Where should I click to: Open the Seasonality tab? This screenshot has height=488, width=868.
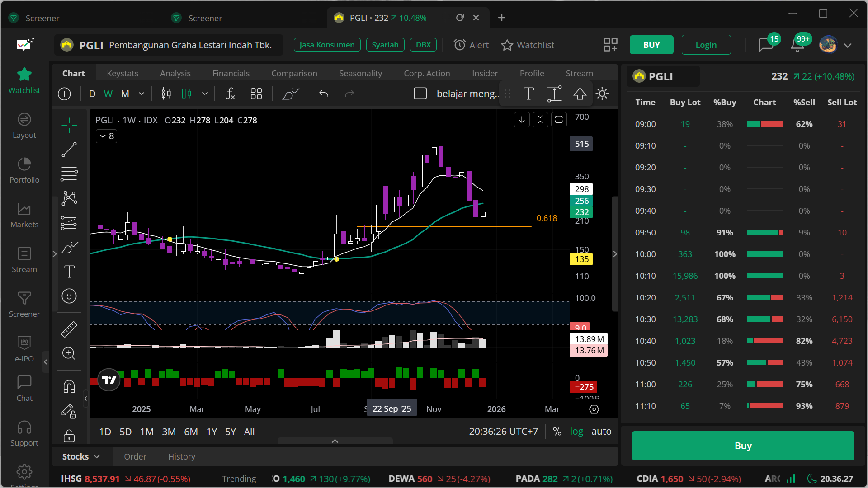click(360, 73)
